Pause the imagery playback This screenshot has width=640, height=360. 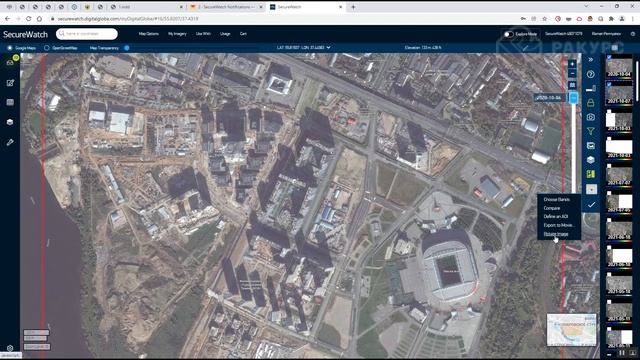pyautogui.click(x=622, y=353)
